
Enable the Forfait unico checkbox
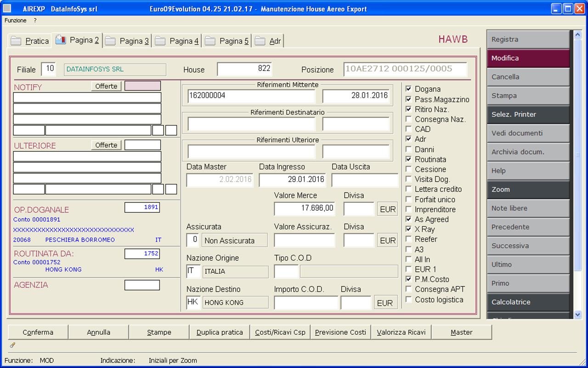click(409, 199)
